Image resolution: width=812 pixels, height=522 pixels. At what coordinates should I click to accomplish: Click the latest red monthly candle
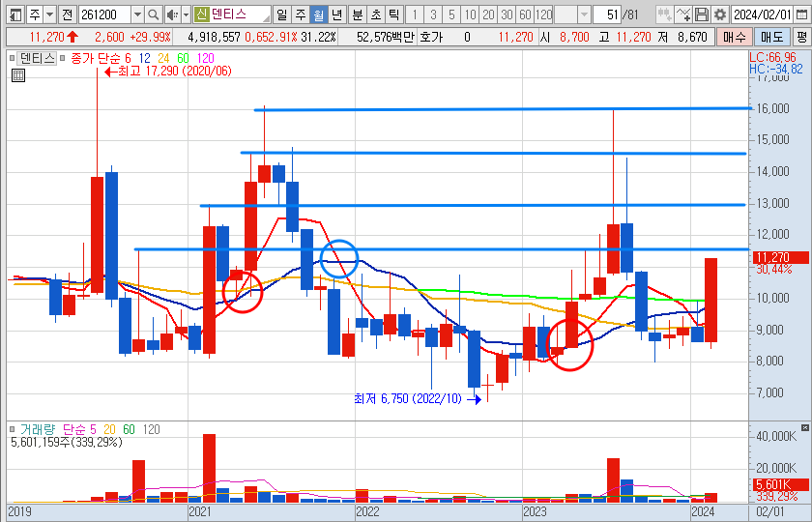click(711, 300)
